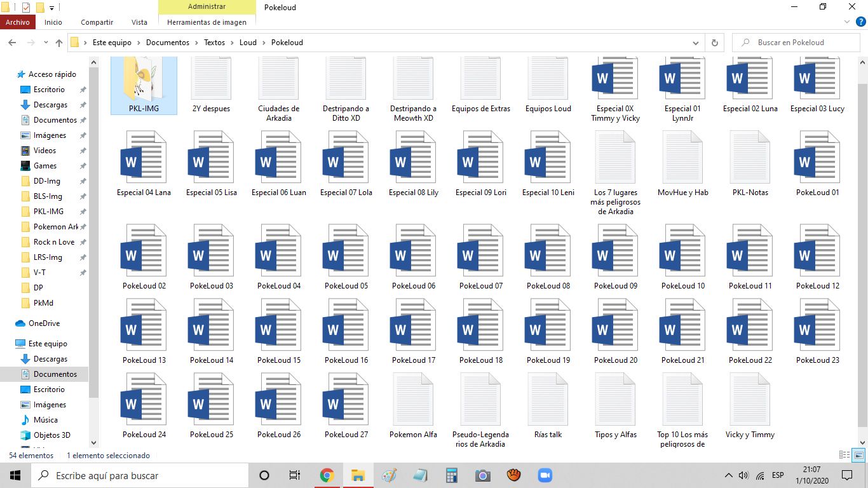
Task: Click the file list vertical scrollbar
Action: pyautogui.click(x=862, y=254)
